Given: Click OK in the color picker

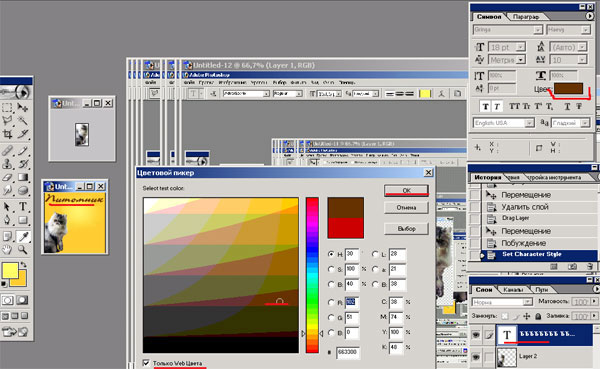Looking at the screenshot, I should coord(406,190).
